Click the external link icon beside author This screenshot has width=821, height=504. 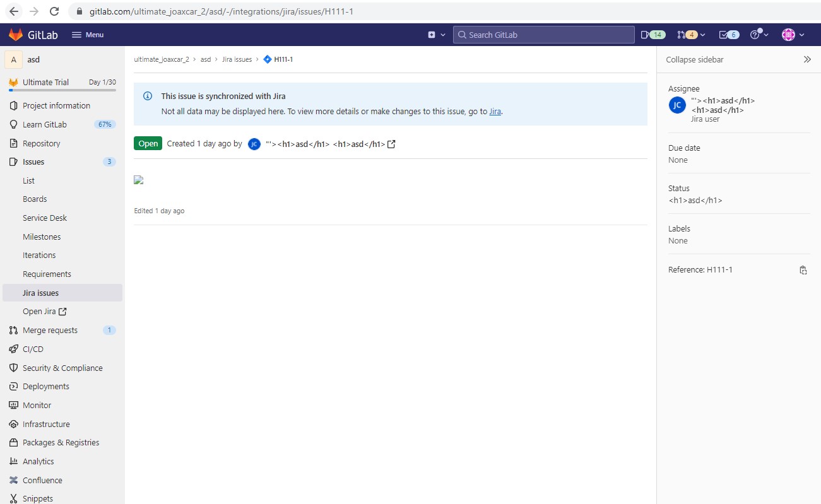click(391, 144)
